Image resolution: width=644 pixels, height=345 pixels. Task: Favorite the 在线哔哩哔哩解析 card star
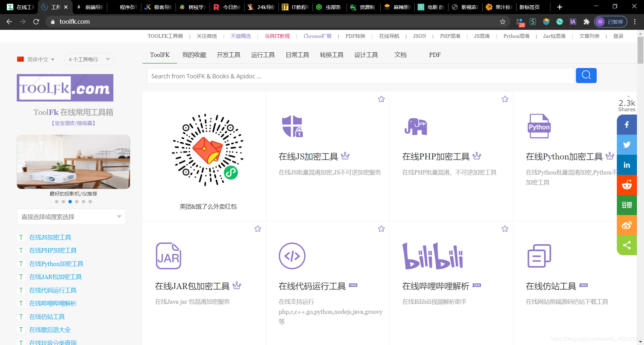505,229
